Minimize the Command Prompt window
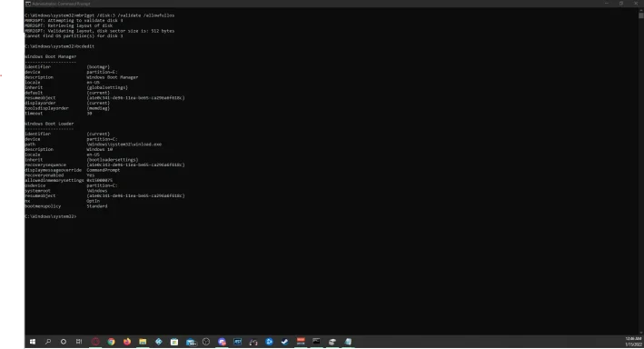The image size is (644, 349). (607, 4)
